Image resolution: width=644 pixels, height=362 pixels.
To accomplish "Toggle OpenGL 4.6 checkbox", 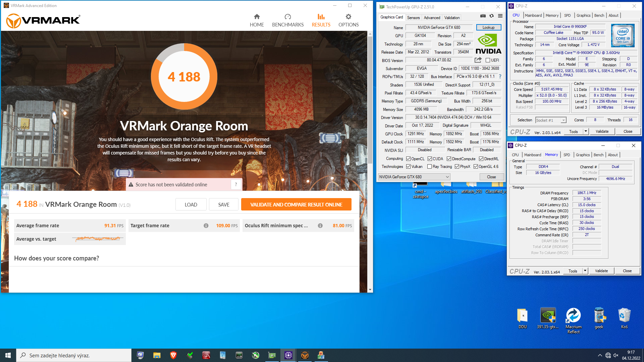I will pyautogui.click(x=476, y=167).
